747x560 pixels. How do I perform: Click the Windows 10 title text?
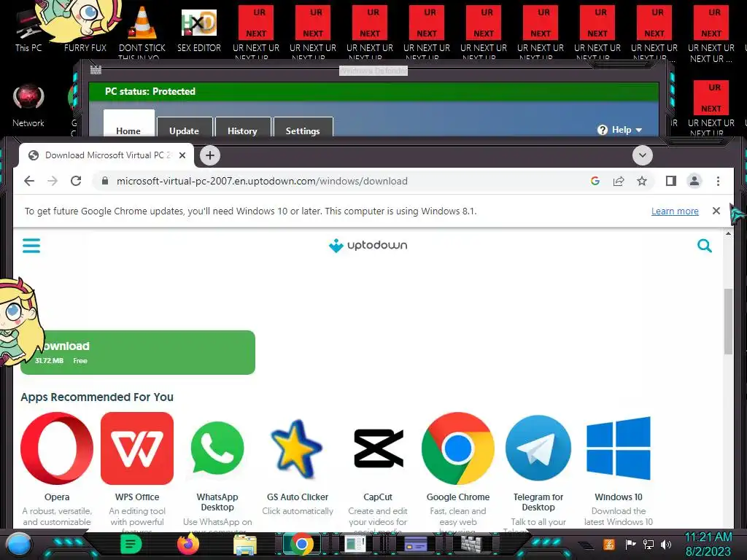click(x=619, y=497)
